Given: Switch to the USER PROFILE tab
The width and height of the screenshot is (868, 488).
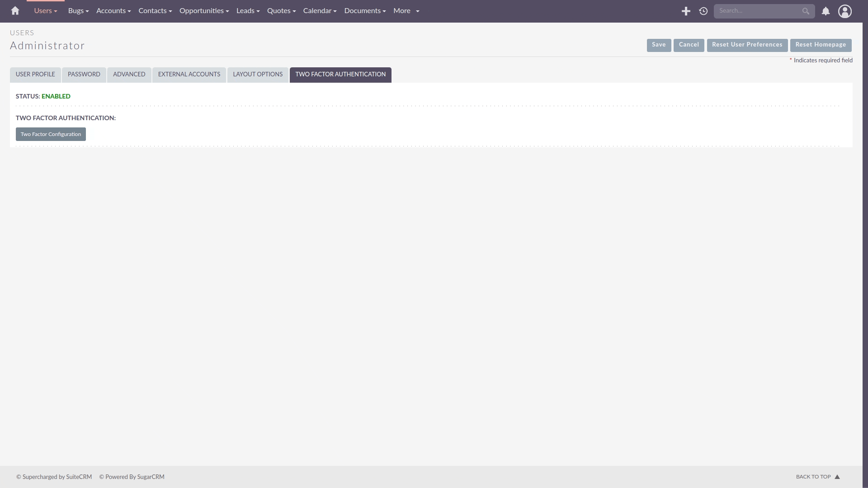Looking at the screenshot, I should (x=35, y=75).
